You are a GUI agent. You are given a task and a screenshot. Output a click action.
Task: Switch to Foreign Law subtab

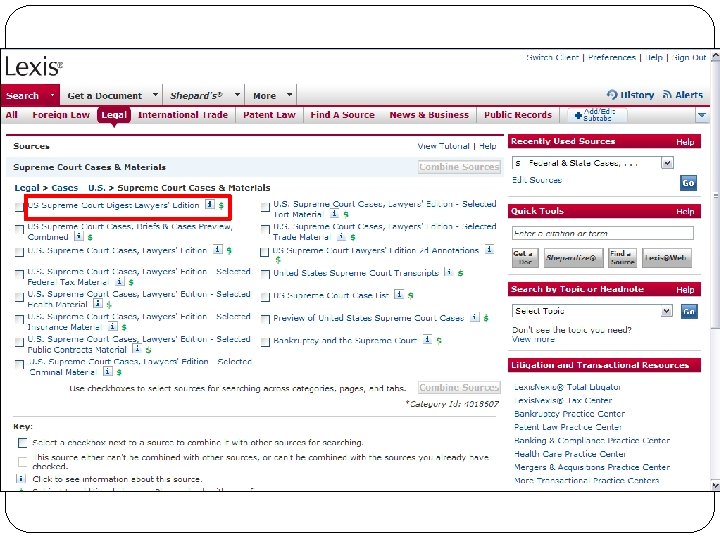[61, 115]
